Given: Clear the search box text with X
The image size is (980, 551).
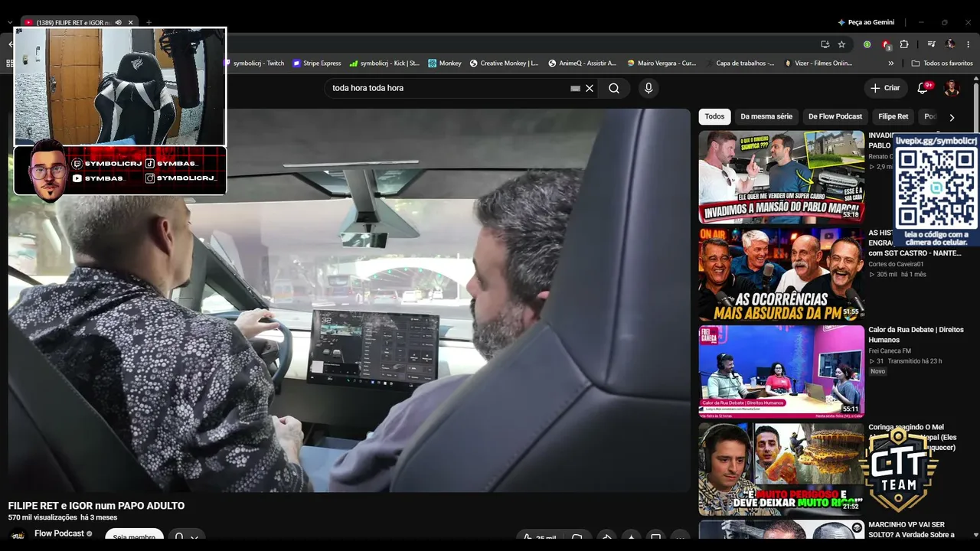Looking at the screenshot, I should [590, 88].
